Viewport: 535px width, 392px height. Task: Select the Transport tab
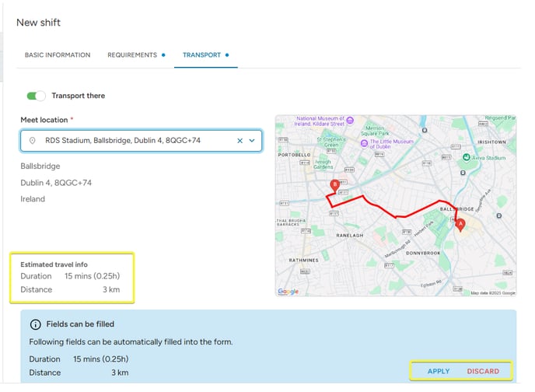pyautogui.click(x=201, y=55)
